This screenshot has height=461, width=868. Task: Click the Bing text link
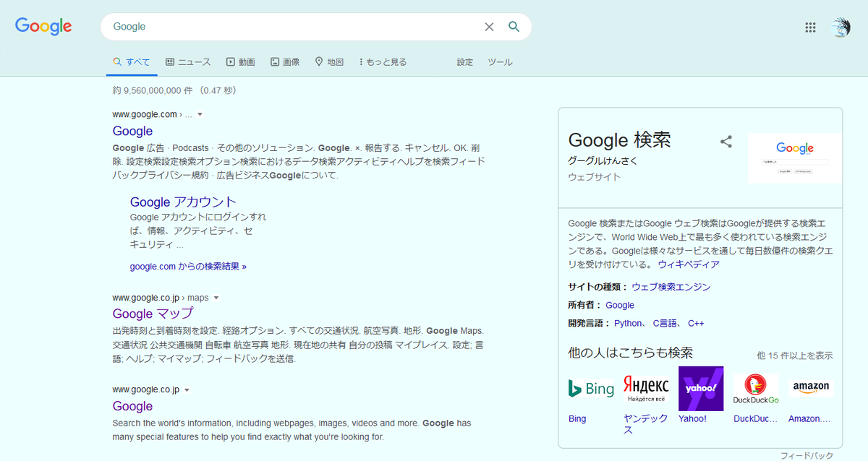tap(577, 419)
